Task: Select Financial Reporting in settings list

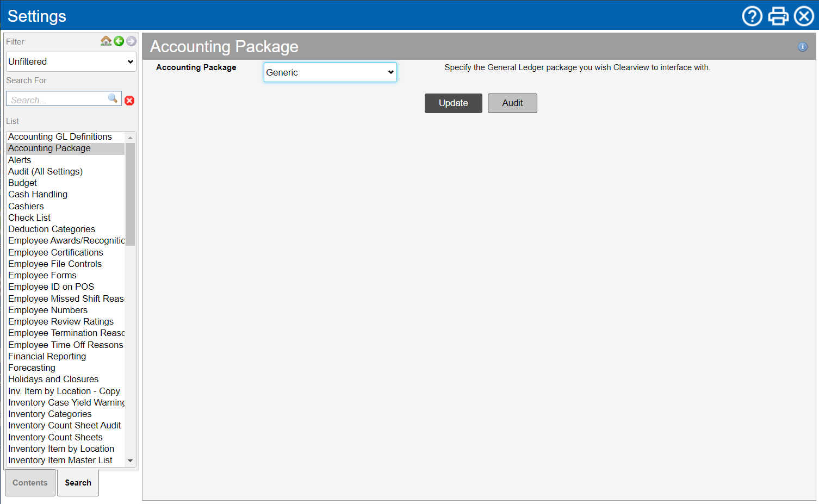Action: pyautogui.click(x=47, y=357)
